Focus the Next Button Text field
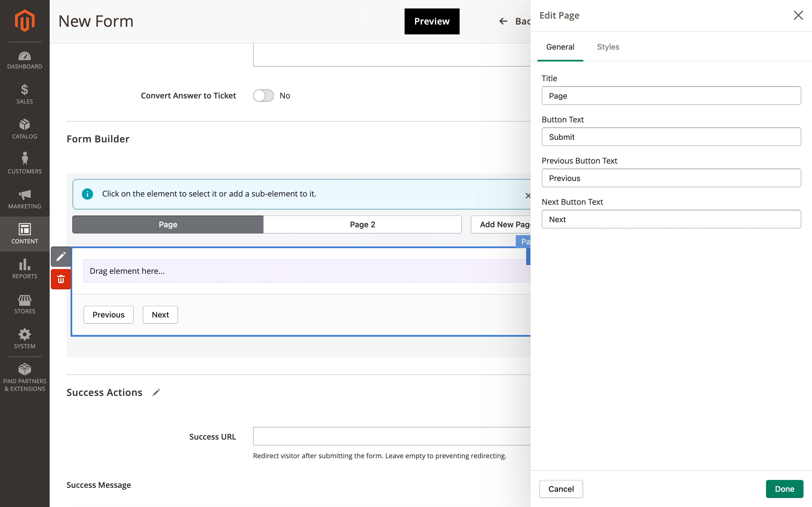The image size is (812, 507). [671, 219]
